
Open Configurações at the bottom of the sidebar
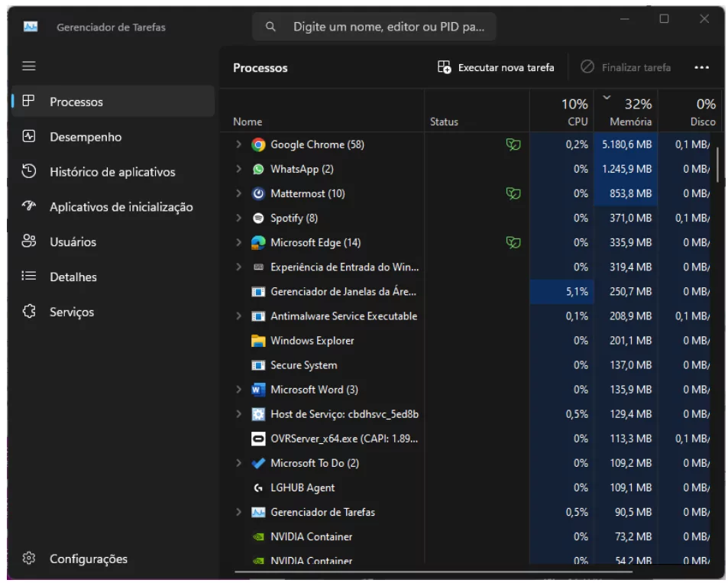[x=88, y=559]
